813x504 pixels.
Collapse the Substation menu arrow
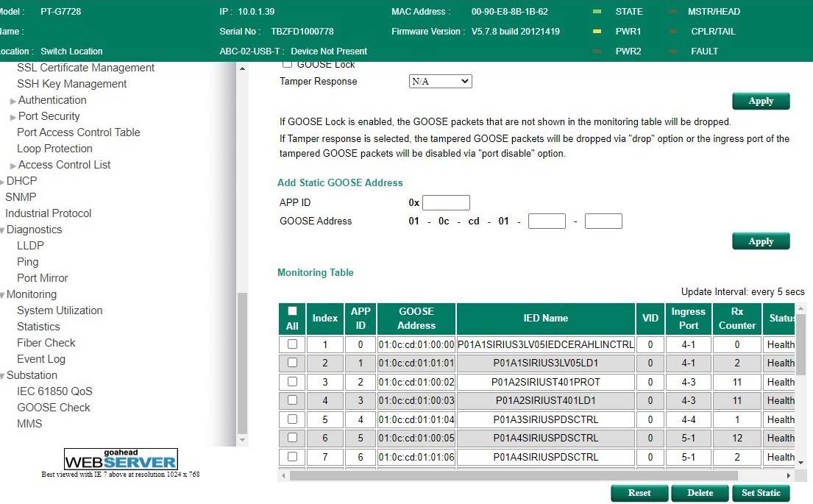coord(2,376)
